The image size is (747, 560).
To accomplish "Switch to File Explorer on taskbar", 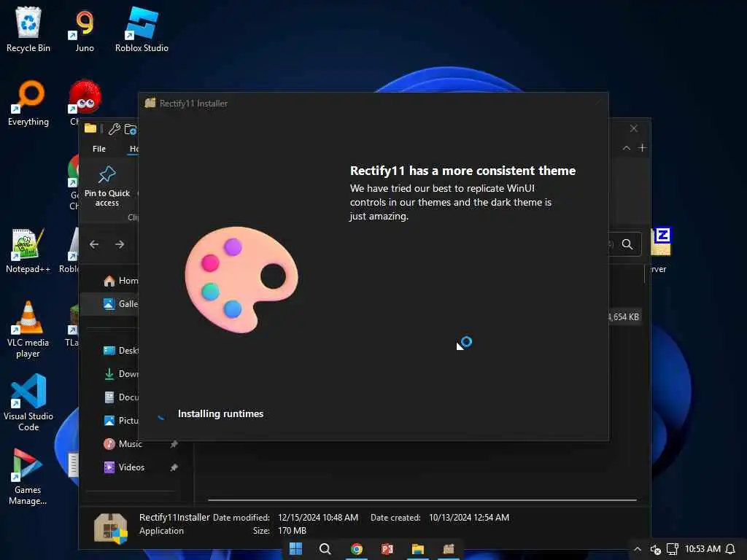I will (x=418, y=548).
